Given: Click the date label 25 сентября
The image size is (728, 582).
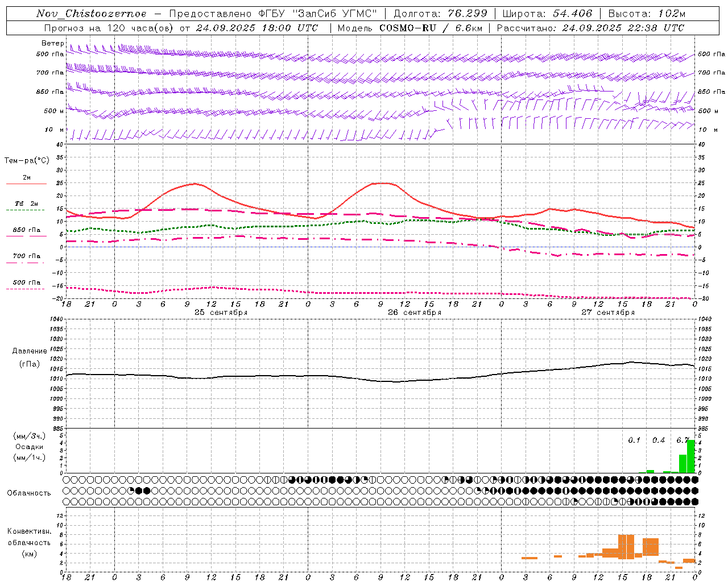Looking at the screenshot, I should coord(221,313).
